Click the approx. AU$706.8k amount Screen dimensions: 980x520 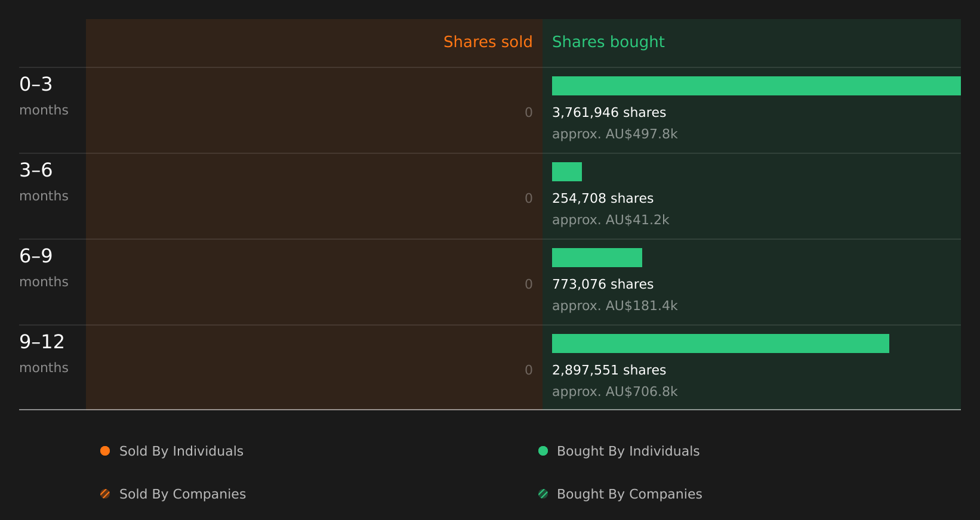615,391
